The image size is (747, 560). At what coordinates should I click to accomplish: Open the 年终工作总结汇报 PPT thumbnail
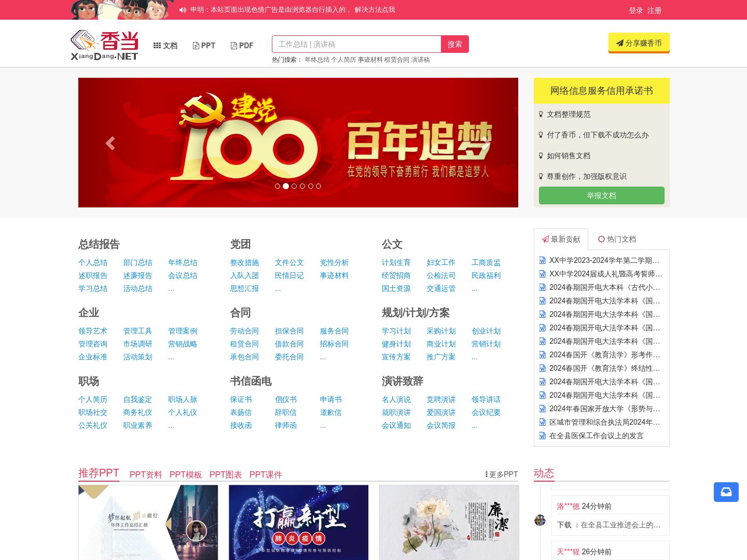[148, 522]
